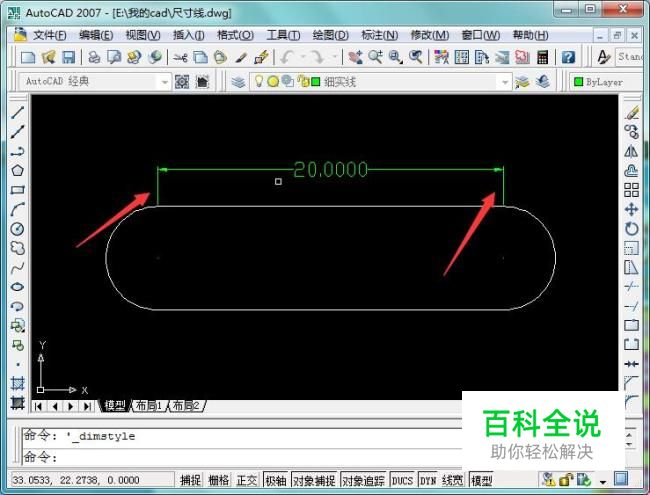Select the Erase tool

[632, 112]
